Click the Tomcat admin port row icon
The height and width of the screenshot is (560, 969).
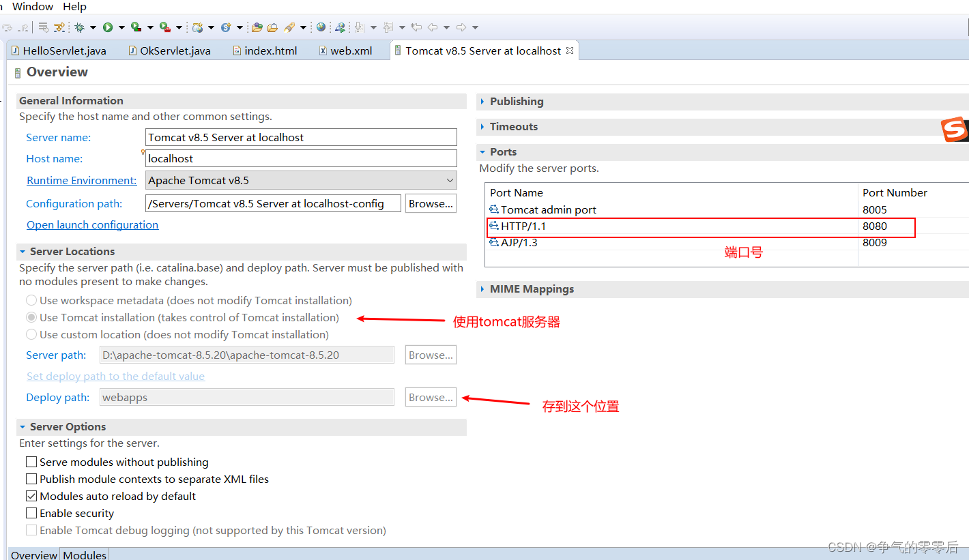coord(494,209)
